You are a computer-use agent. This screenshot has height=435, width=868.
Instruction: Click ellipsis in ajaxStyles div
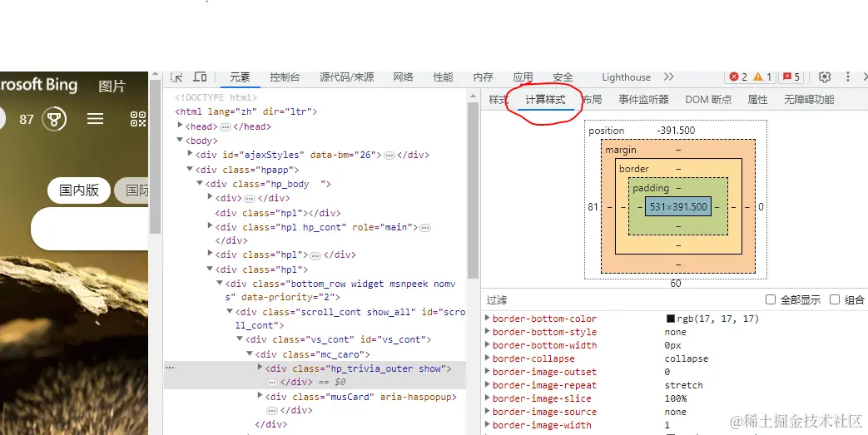(x=389, y=156)
